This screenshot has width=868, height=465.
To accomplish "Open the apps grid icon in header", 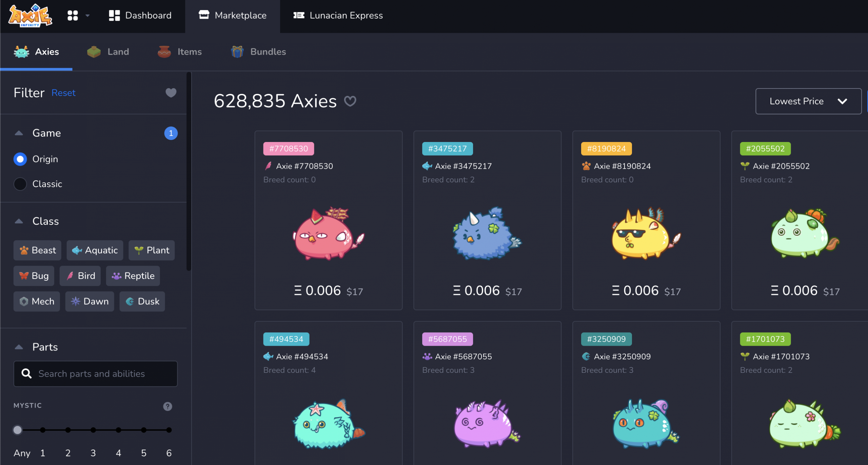I will (x=73, y=16).
